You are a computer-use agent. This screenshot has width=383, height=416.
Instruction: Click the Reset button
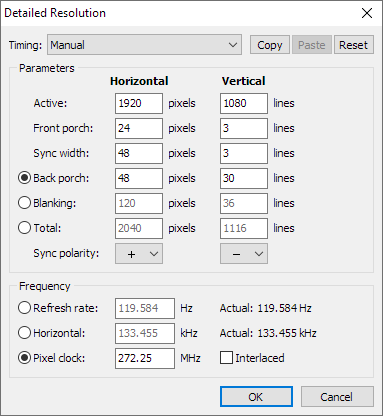[353, 45]
